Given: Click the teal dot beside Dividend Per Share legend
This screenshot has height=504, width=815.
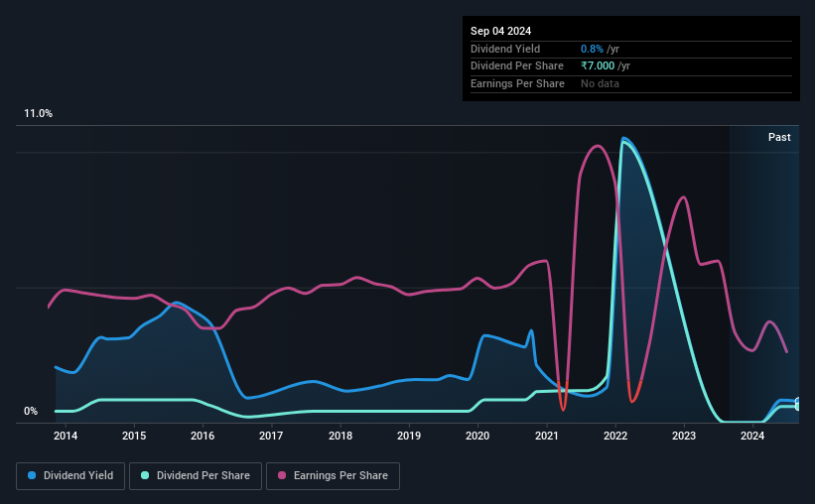Looking at the screenshot, I should [145, 476].
